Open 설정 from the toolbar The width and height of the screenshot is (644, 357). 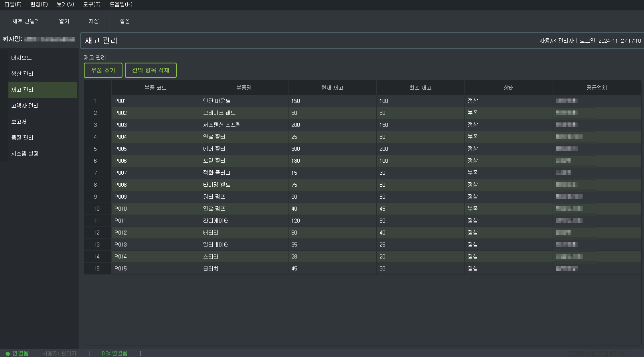point(124,21)
